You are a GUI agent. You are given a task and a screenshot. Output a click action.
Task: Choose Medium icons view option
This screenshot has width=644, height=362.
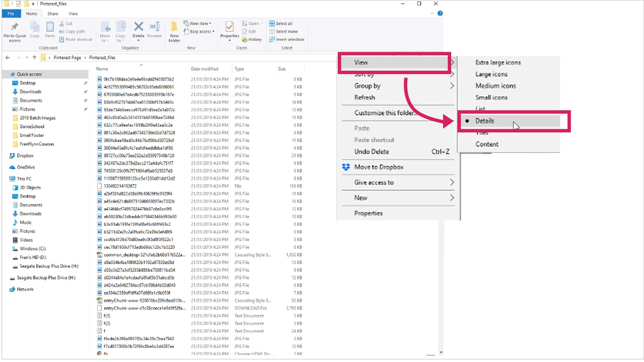[495, 86]
